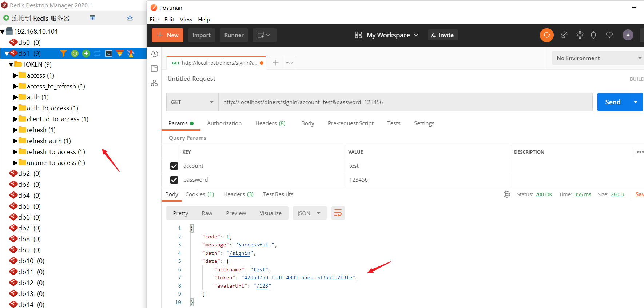The image size is (644, 308).
Task: Open the Test Results tab
Action: tap(278, 194)
